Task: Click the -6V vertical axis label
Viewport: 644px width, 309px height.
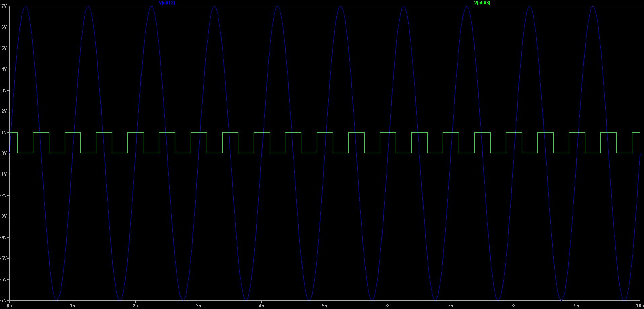Action: tap(4, 280)
